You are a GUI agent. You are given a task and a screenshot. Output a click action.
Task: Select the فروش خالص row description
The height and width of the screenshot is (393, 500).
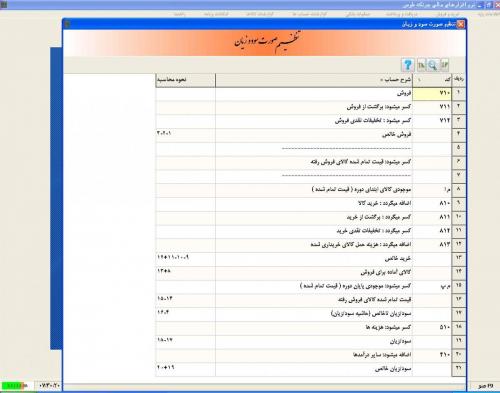coord(314,135)
